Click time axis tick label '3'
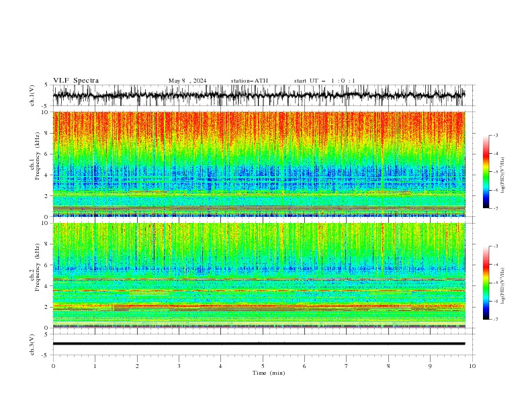Image resolution: width=532 pixels, height=411 pixels. click(x=179, y=366)
